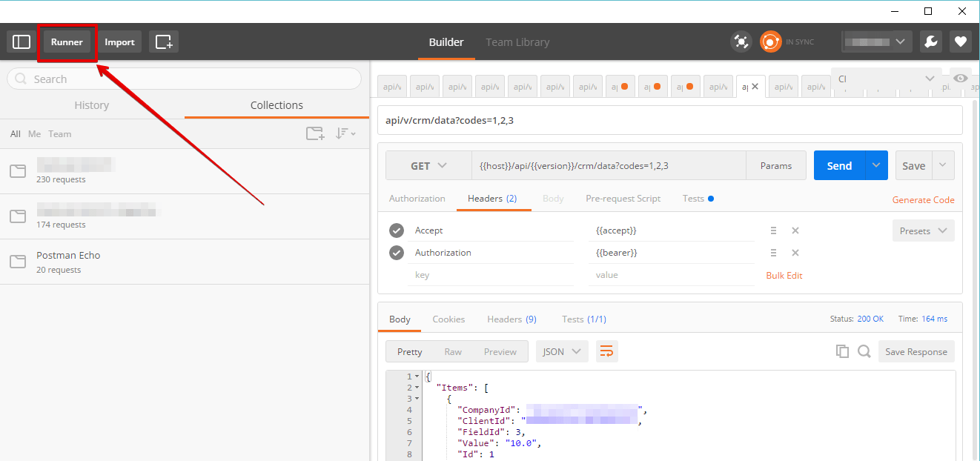The height and width of the screenshot is (461, 980).
Task: Disable the Authorization header row
Action: click(397, 253)
